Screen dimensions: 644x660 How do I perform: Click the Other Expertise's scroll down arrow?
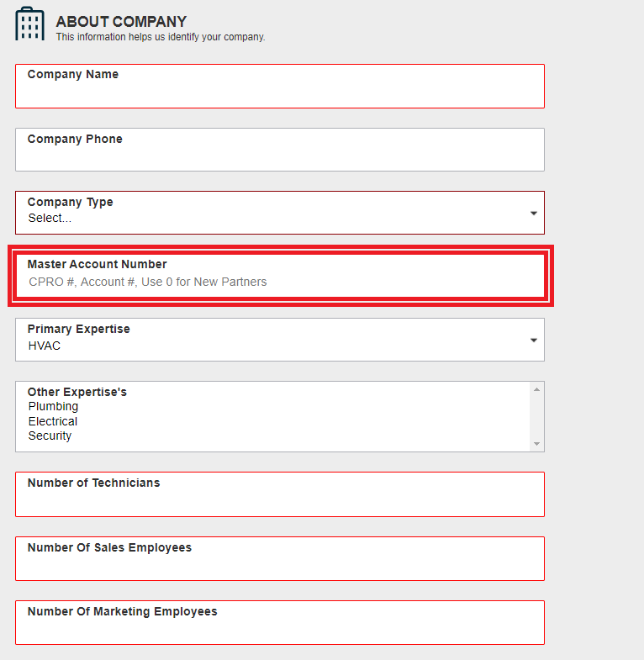pyautogui.click(x=536, y=444)
